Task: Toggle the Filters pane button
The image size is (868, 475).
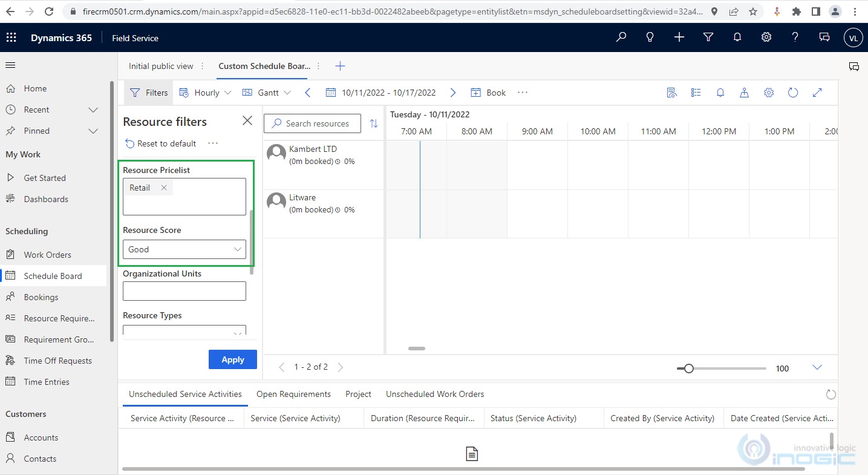Action: 149,93
